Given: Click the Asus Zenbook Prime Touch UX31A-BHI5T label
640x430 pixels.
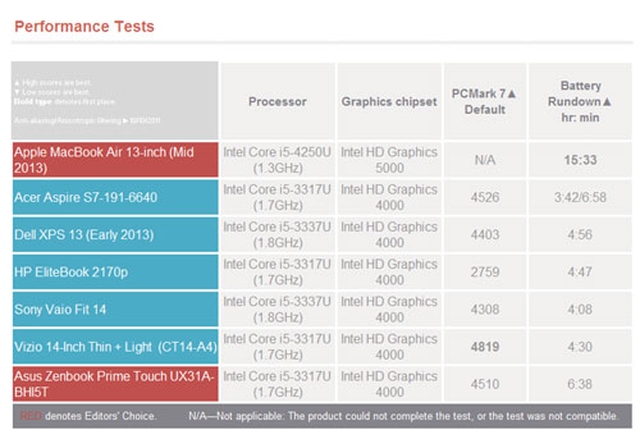Looking at the screenshot, I should click(115, 384).
